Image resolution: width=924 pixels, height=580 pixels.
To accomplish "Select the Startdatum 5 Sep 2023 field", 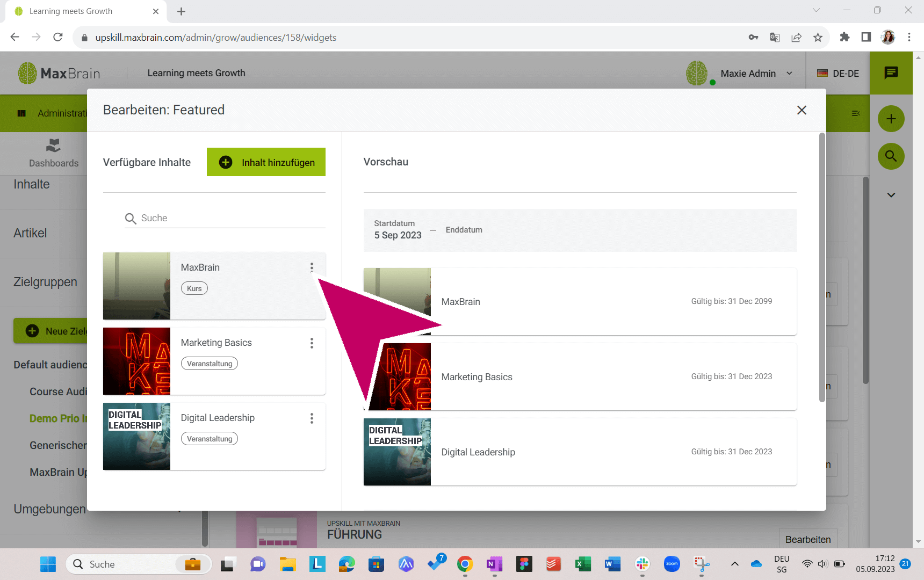I will coord(398,230).
